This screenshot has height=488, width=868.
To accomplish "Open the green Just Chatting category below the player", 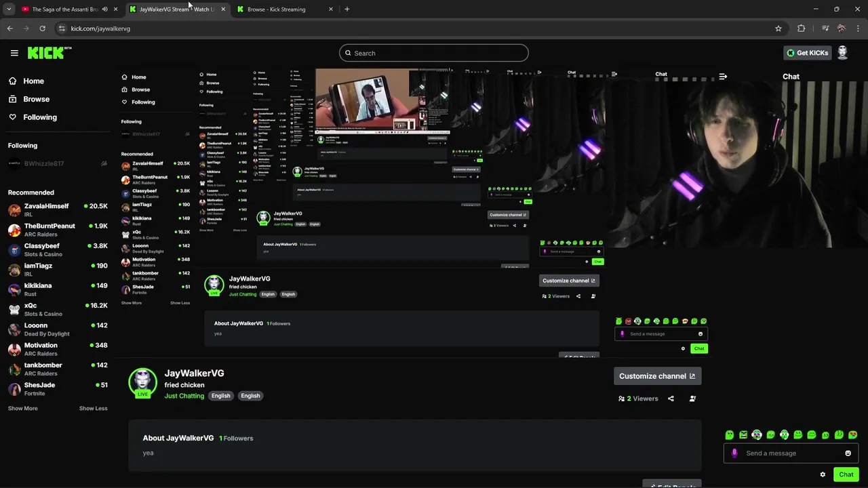I will click(x=184, y=396).
